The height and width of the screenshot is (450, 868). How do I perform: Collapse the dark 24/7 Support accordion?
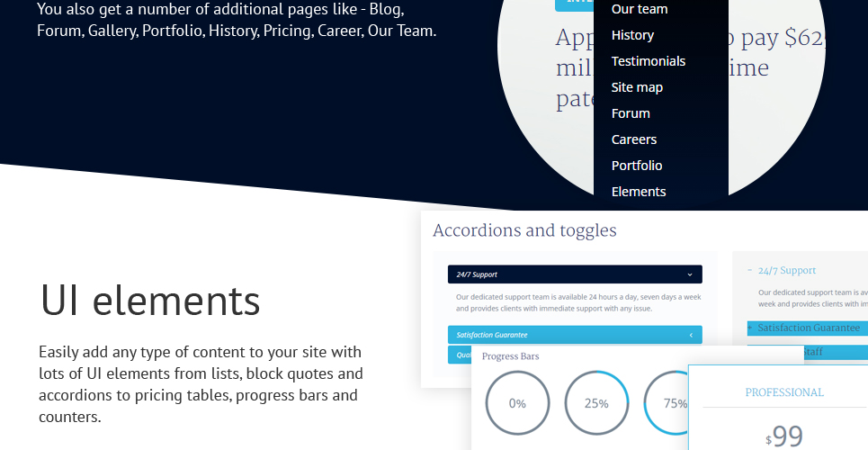click(x=575, y=274)
